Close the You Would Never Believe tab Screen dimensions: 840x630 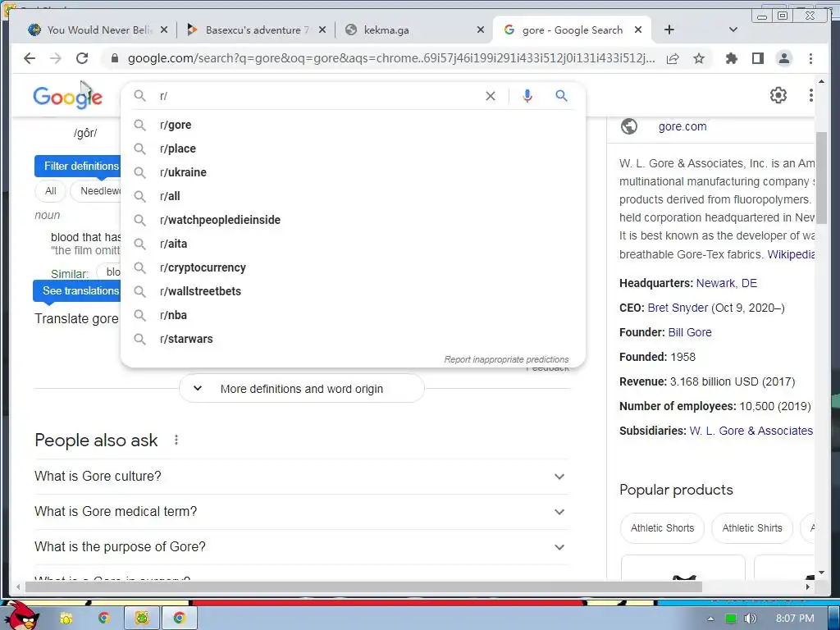(164, 30)
